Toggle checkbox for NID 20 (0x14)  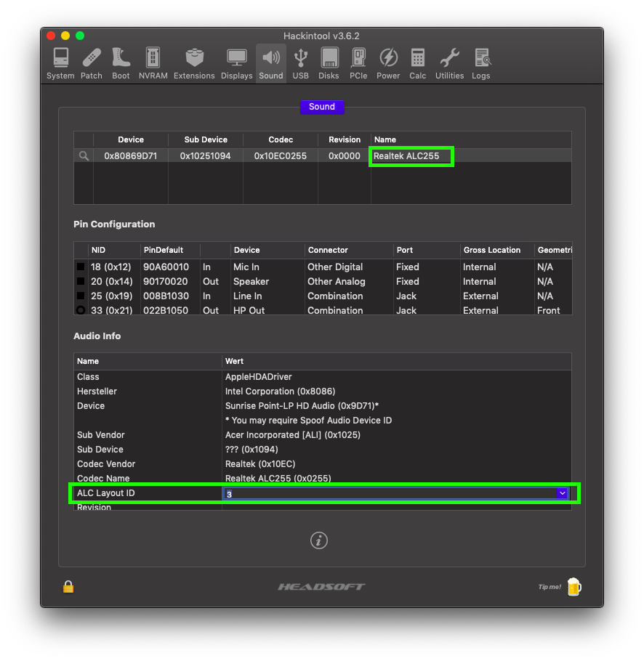81,281
